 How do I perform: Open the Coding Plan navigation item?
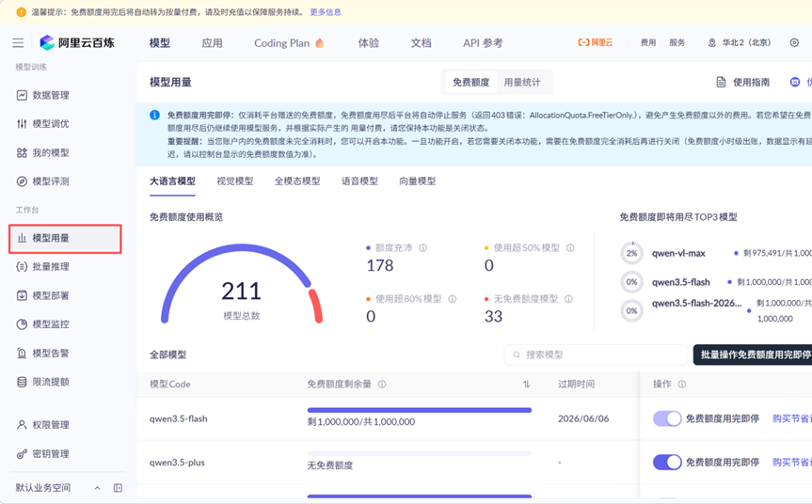(x=289, y=43)
